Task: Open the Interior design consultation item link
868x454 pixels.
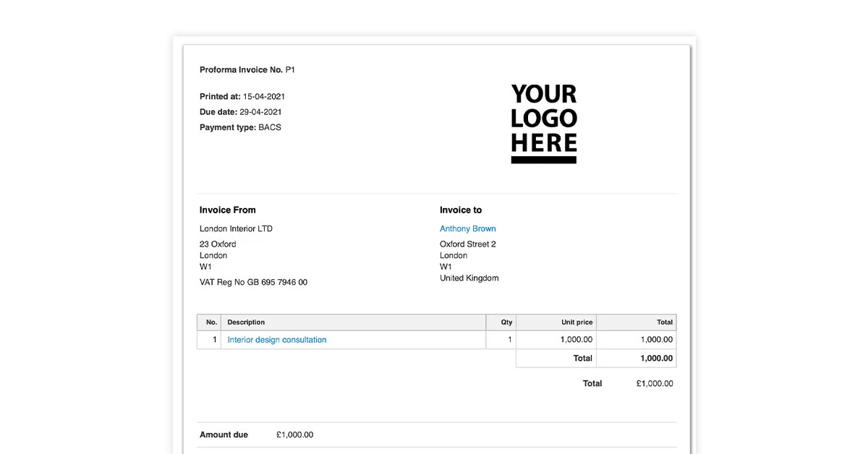Action: (x=276, y=339)
